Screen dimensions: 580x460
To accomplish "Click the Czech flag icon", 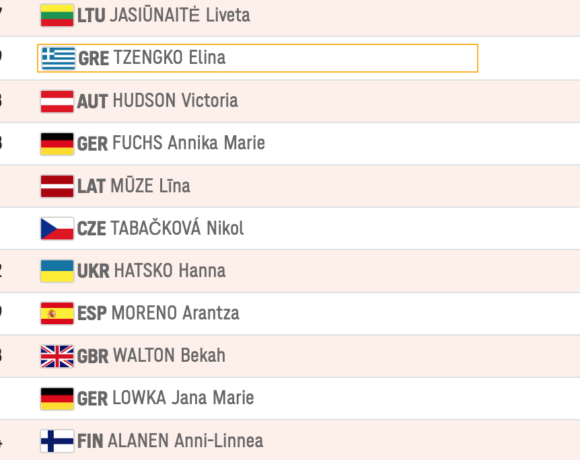I will (57, 229).
